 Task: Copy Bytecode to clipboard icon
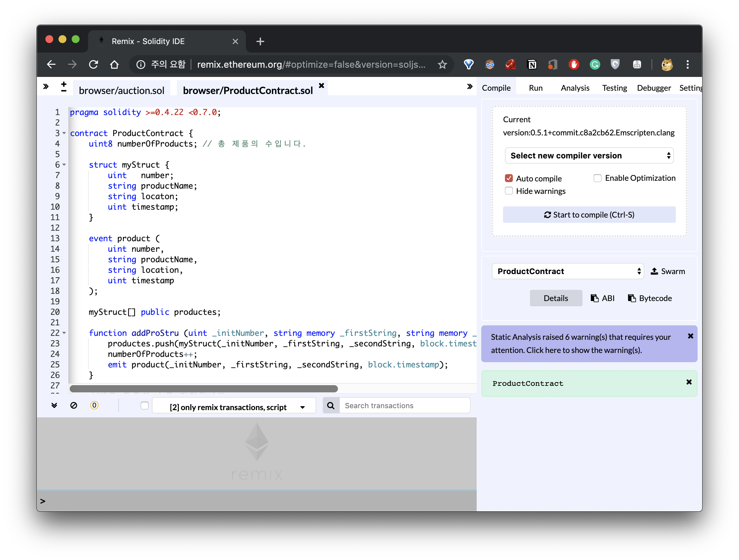[x=632, y=298]
